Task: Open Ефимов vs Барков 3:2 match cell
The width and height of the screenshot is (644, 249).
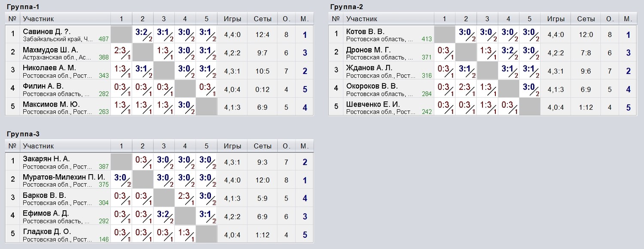Action: pyautogui.click(x=164, y=216)
